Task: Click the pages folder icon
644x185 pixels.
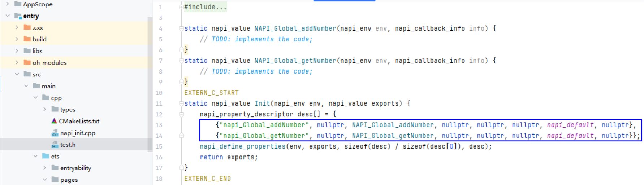Action: [x=55, y=180]
